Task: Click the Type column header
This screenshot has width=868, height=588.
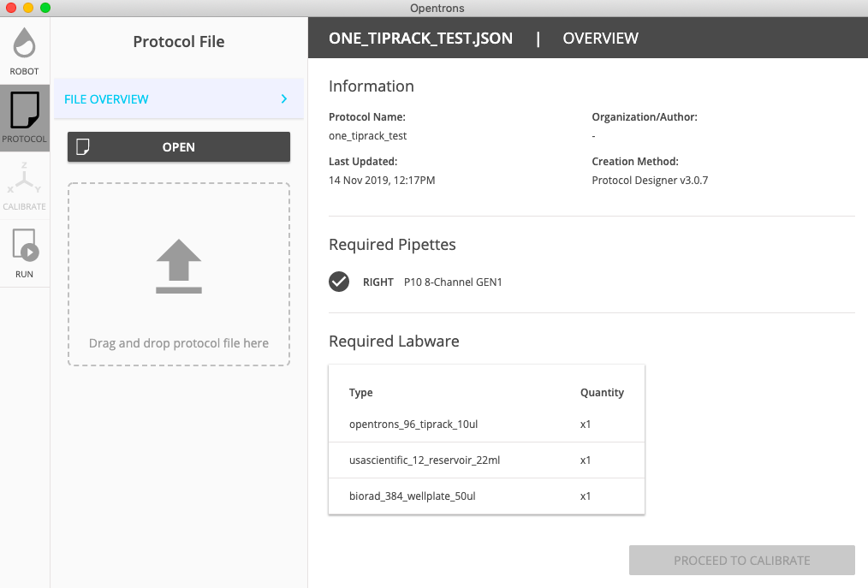Action: 361,393
